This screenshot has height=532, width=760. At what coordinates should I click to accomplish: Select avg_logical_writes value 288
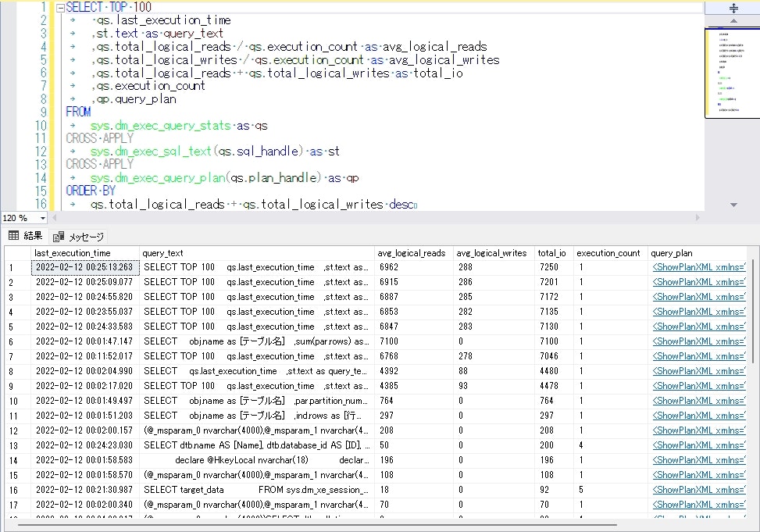click(494, 267)
